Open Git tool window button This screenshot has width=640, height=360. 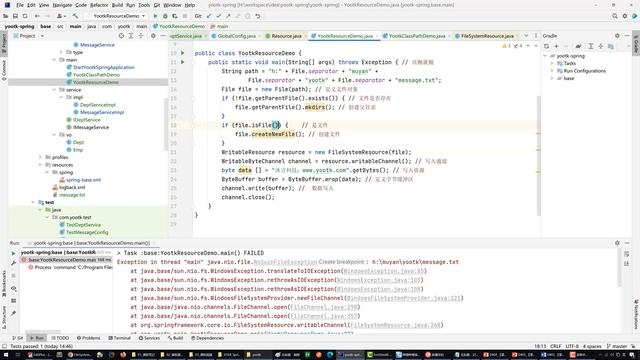[18, 338]
